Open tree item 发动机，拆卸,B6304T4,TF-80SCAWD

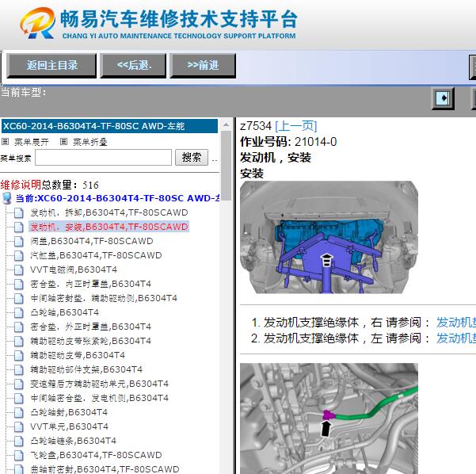[109, 212]
